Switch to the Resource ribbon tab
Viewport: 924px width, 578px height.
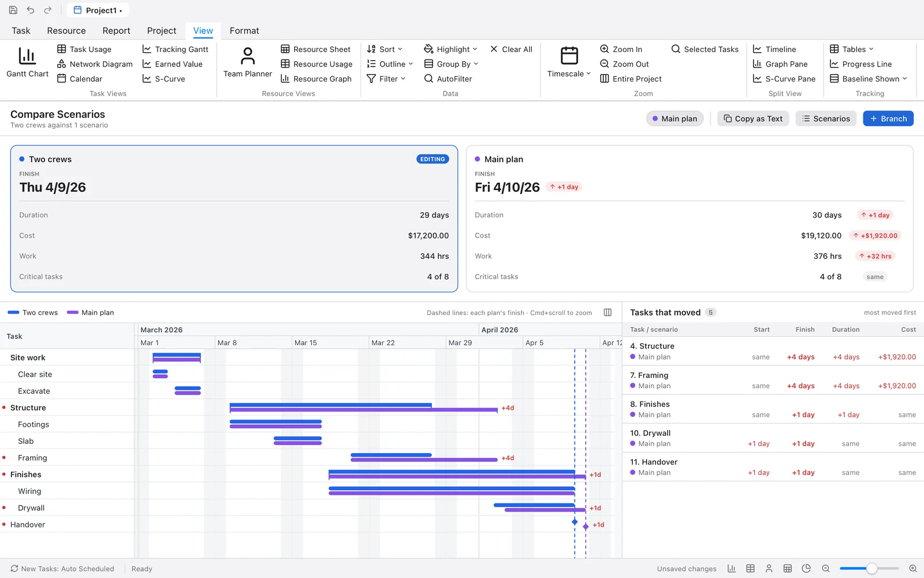pyautogui.click(x=66, y=31)
